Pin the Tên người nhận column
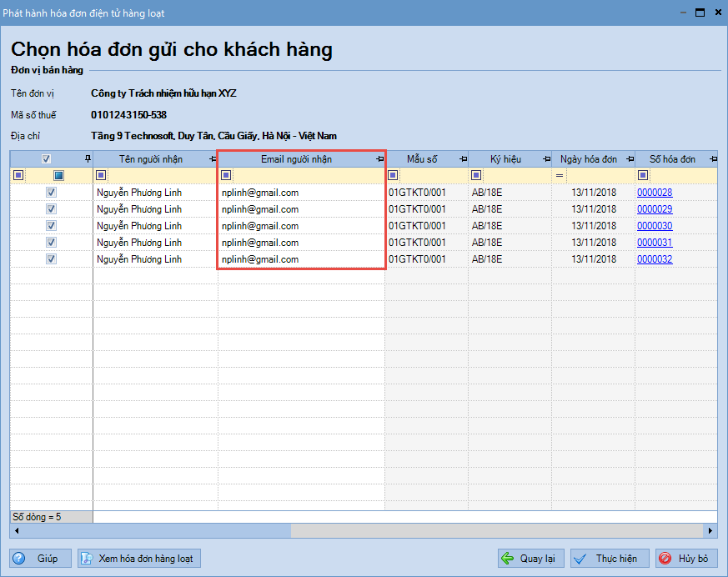Viewport: 728px width, 577px height. point(213,159)
